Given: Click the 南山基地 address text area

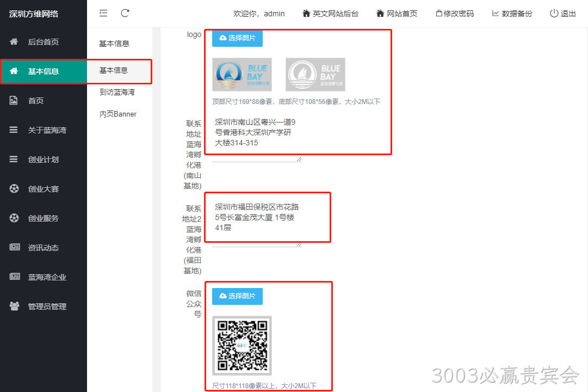Looking at the screenshot, I should pyautogui.click(x=257, y=138).
